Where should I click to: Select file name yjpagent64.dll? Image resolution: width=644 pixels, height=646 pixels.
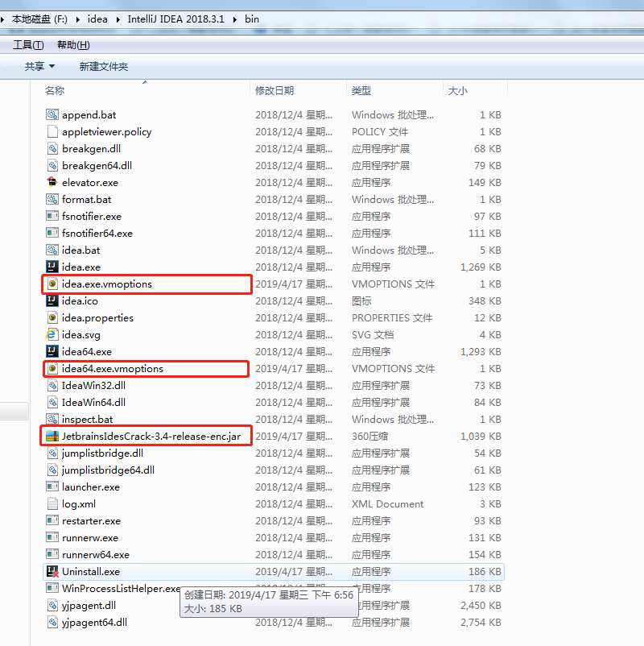94,622
